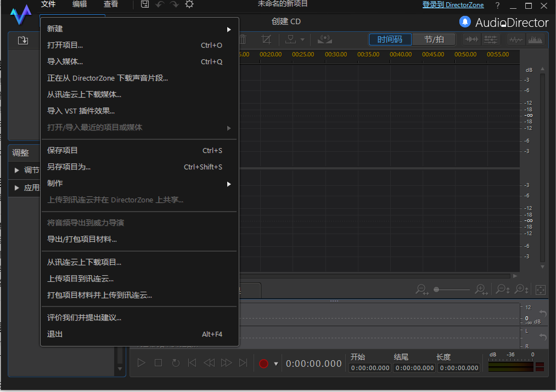The width and height of the screenshot is (556, 392).
Task: Click the play button
Action: pos(141,362)
